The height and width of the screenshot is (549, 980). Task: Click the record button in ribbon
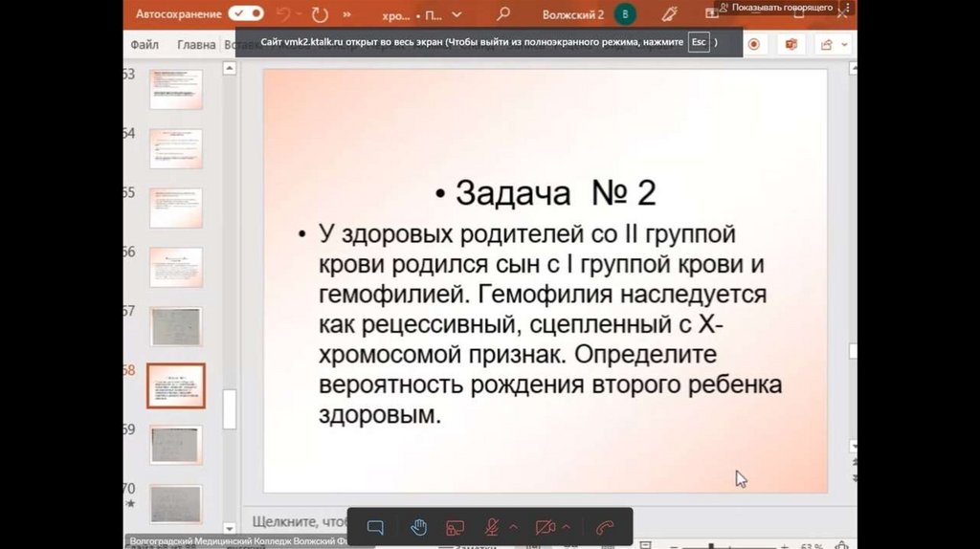[x=754, y=45]
